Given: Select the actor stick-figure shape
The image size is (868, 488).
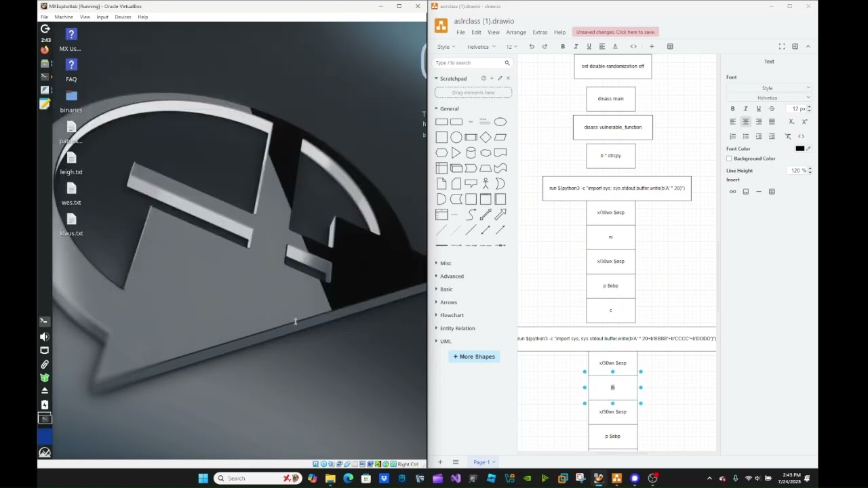Looking at the screenshot, I should tap(486, 184).
